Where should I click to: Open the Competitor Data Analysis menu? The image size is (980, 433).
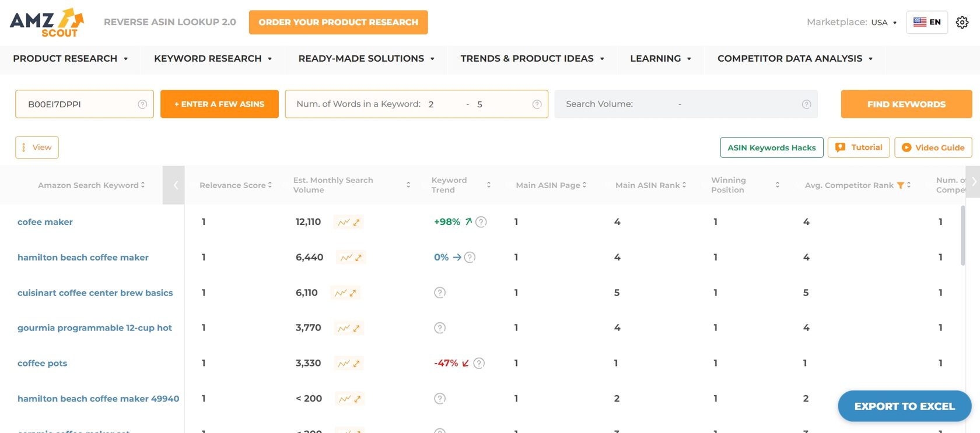(795, 59)
